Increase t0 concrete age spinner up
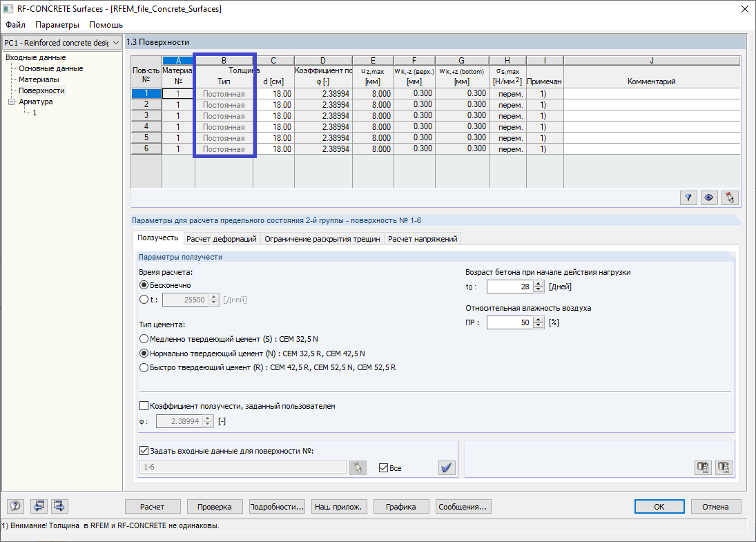The width and height of the screenshot is (756, 542). [539, 284]
